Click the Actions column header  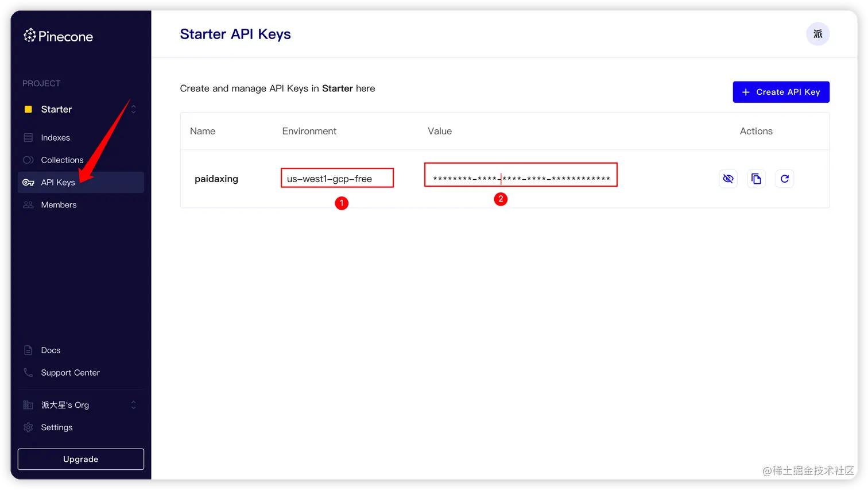tap(756, 132)
